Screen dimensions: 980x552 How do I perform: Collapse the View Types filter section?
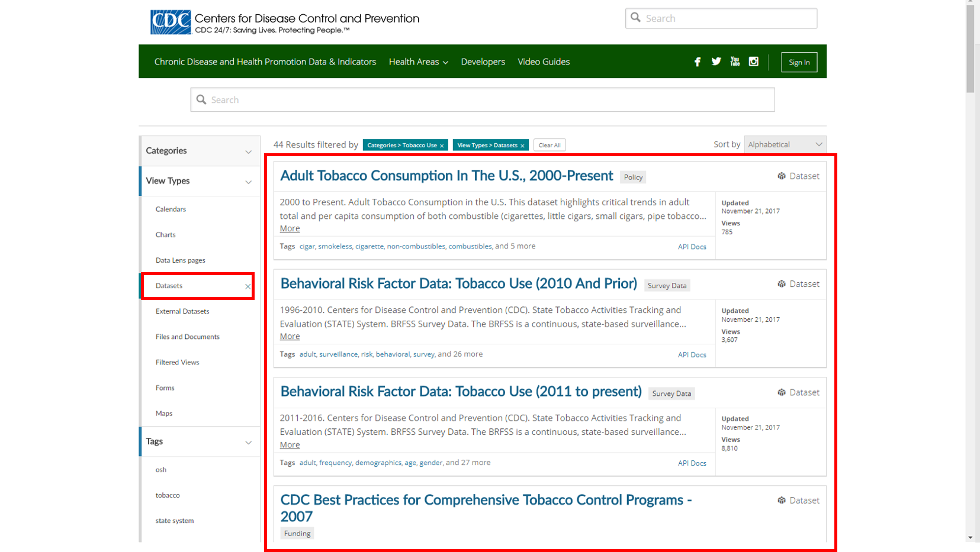click(200, 181)
